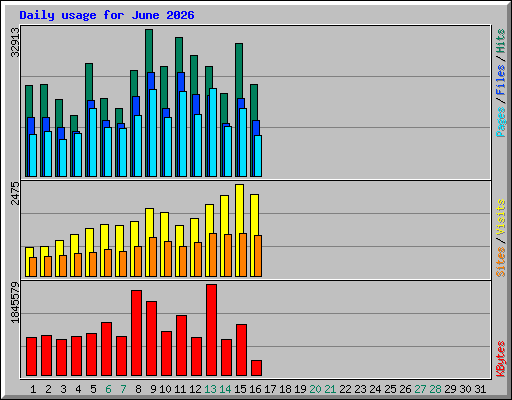Click the green hits bar for day 15

coord(239,70)
